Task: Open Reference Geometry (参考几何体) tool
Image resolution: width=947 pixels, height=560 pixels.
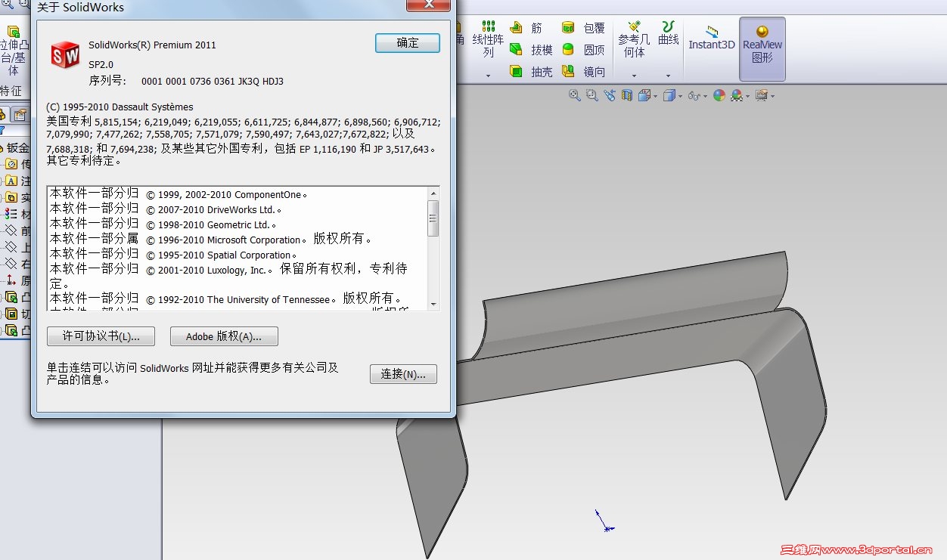Action: pyautogui.click(x=634, y=39)
